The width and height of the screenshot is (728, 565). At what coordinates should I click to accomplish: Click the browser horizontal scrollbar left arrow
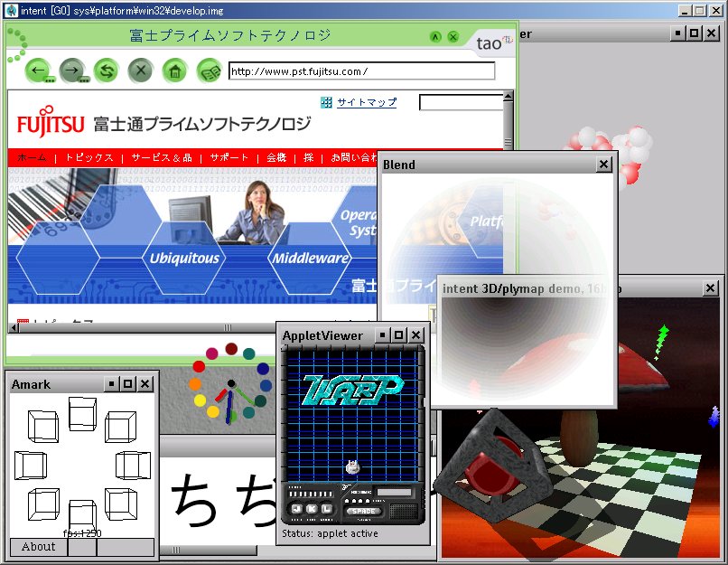14,328
